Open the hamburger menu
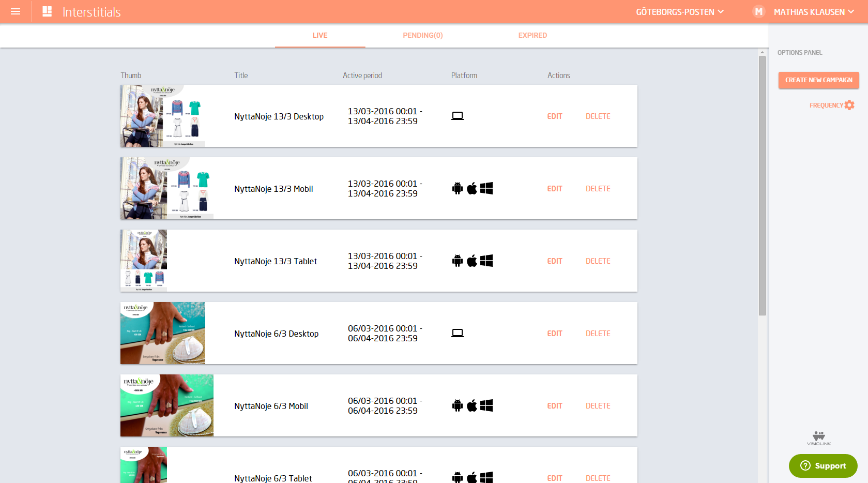The width and height of the screenshot is (868, 483). [x=16, y=11]
